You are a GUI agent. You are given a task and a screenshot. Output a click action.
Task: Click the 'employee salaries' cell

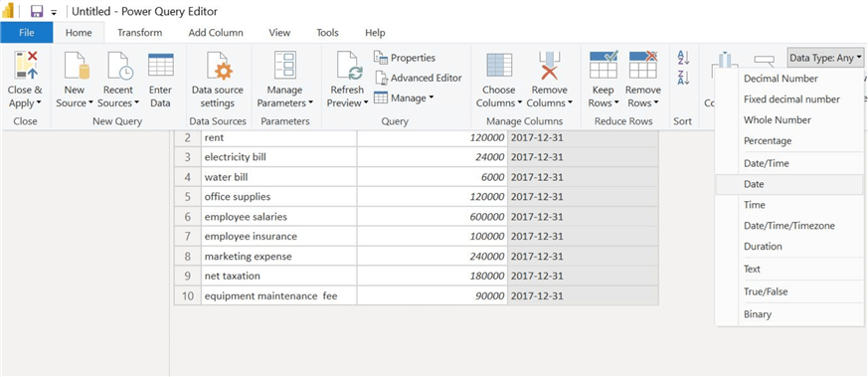tap(279, 217)
